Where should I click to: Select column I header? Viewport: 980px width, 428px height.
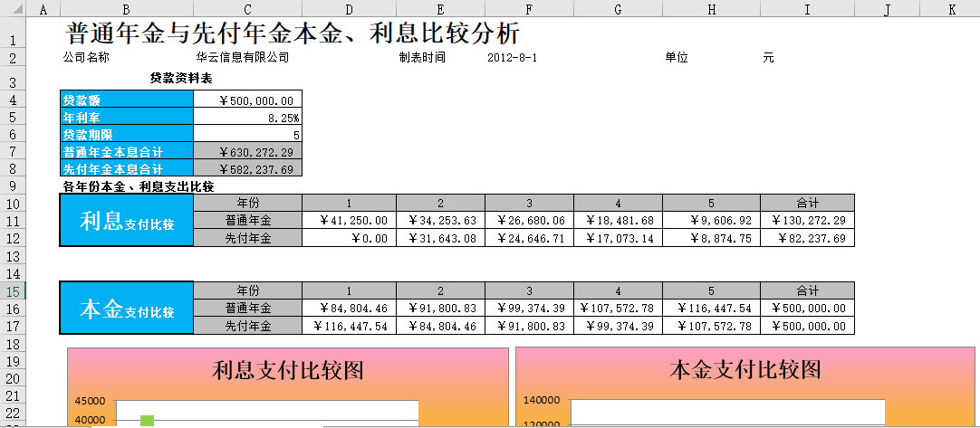(806, 9)
